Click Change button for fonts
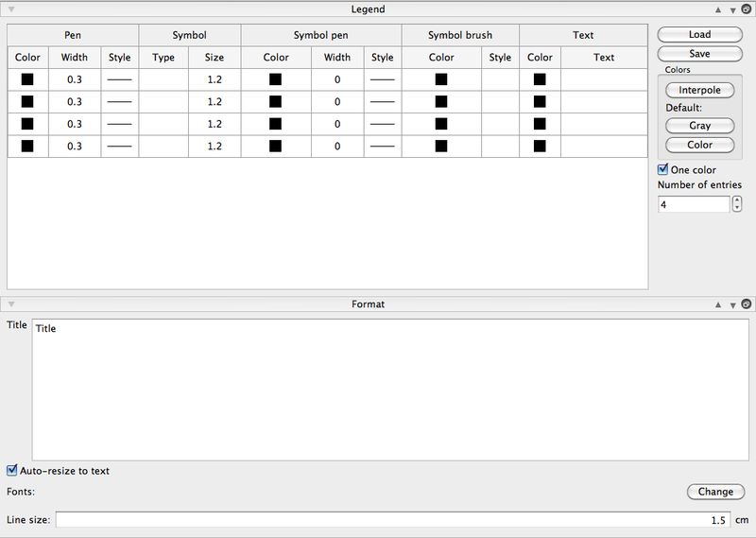 715,492
